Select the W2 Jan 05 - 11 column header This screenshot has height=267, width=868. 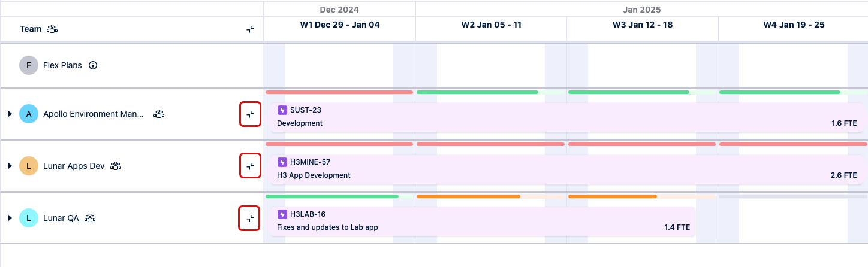point(491,25)
